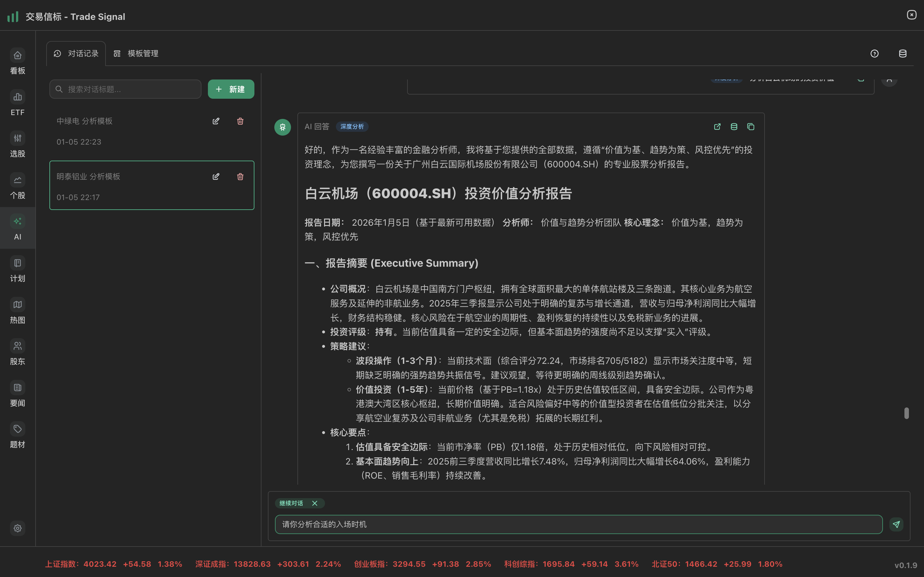This screenshot has height=577, width=924.
Task: Copy the AI answer using the copy icon
Action: pyautogui.click(x=751, y=126)
